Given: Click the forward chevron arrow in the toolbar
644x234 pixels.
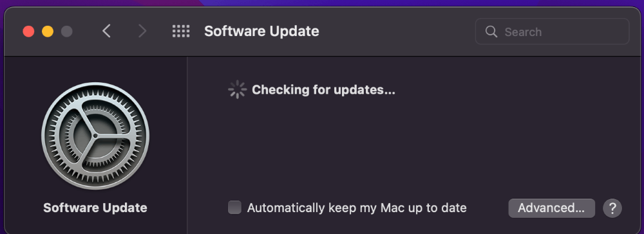Looking at the screenshot, I should coord(142,31).
